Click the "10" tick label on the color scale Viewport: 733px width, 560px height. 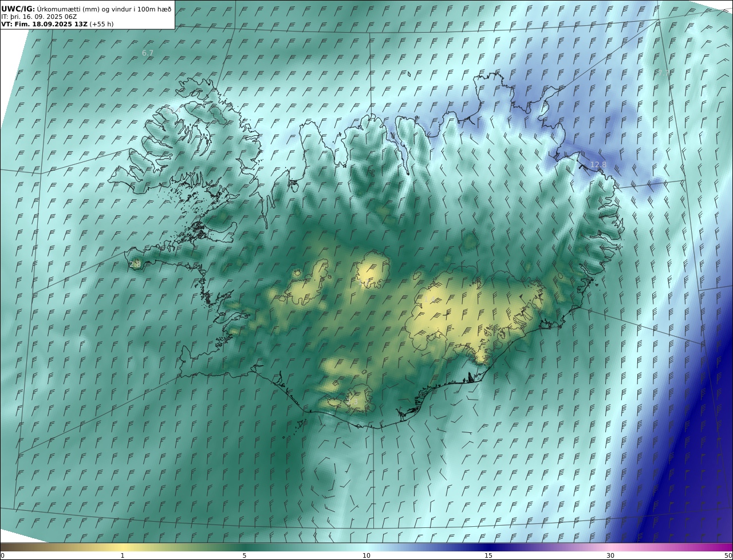pos(366,555)
